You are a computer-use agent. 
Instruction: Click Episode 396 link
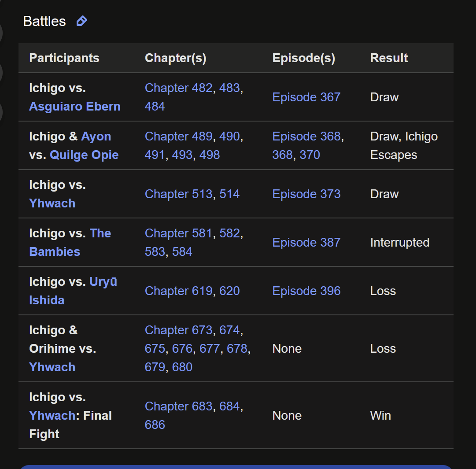[306, 291]
